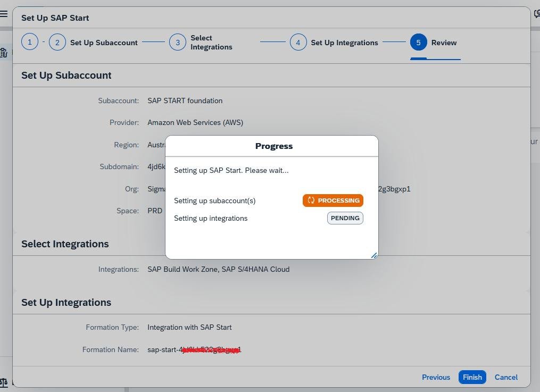This screenshot has height=392, width=540.
Task: Click the Set Up SAP Start dialog title
Action: click(55, 18)
